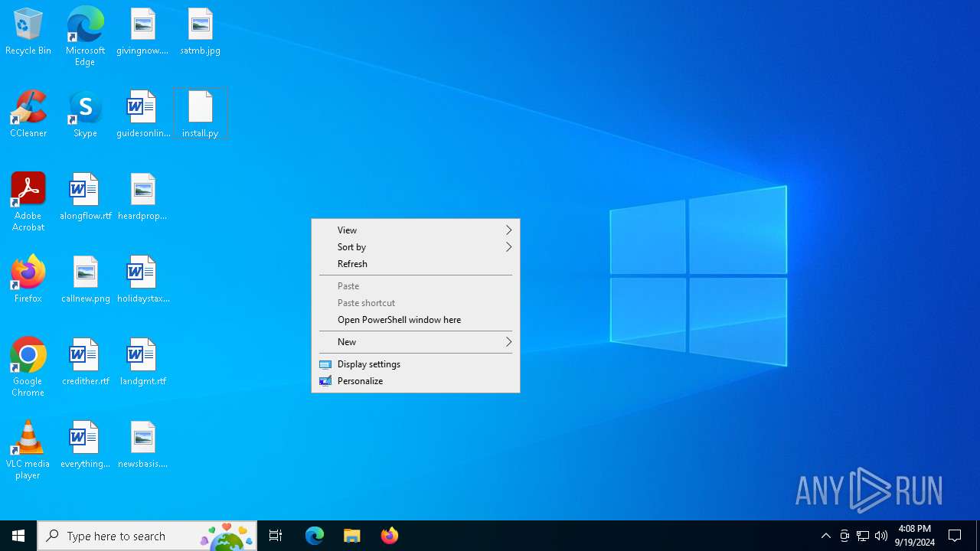Screen dimensions: 980x551
Task: Select the CCleaner desktop shortcut
Action: [28, 115]
